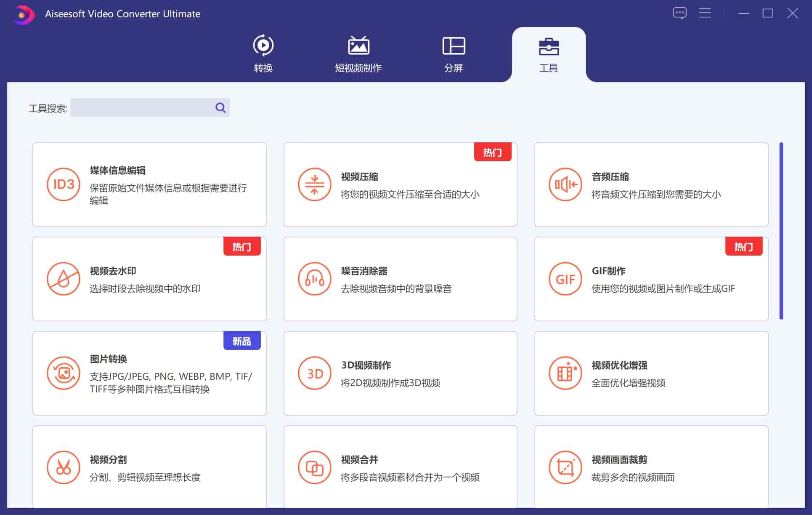The width and height of the screenshot is (812, 515).
Task: Click the vertical scrollbar thumb
Action: tap(781, 231)
